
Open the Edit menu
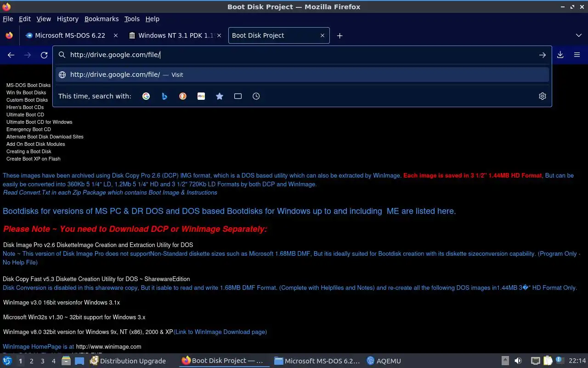[25, 19]
